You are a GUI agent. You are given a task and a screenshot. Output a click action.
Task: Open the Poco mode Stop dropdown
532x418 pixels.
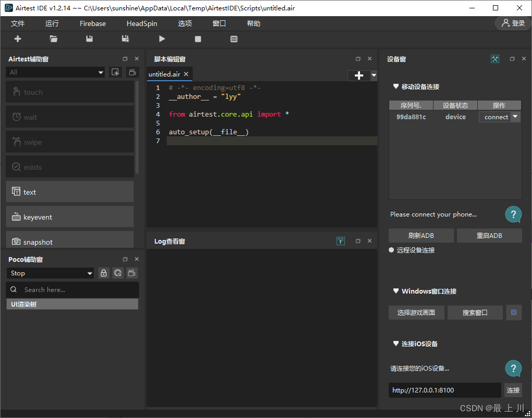[x=50, y=273]
